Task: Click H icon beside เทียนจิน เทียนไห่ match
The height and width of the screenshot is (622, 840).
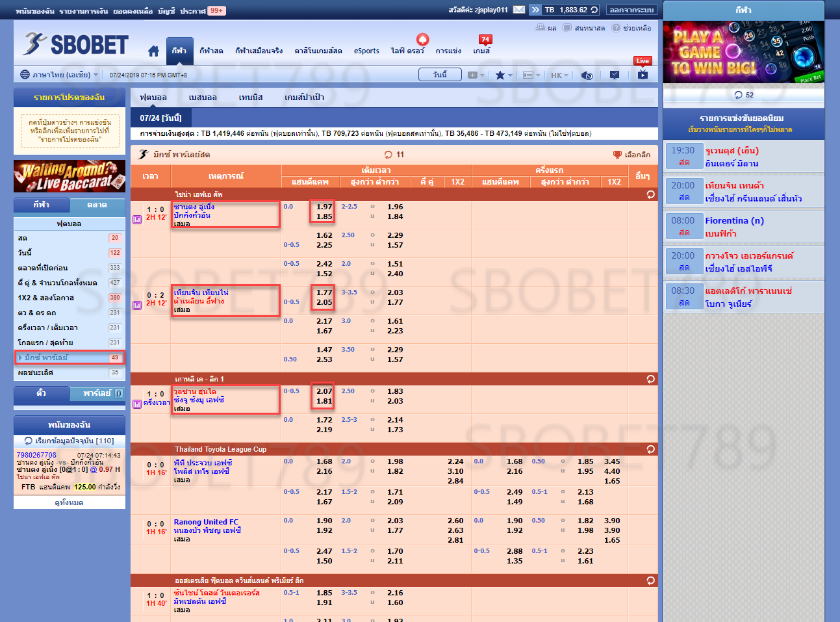Action: (137, 305)
